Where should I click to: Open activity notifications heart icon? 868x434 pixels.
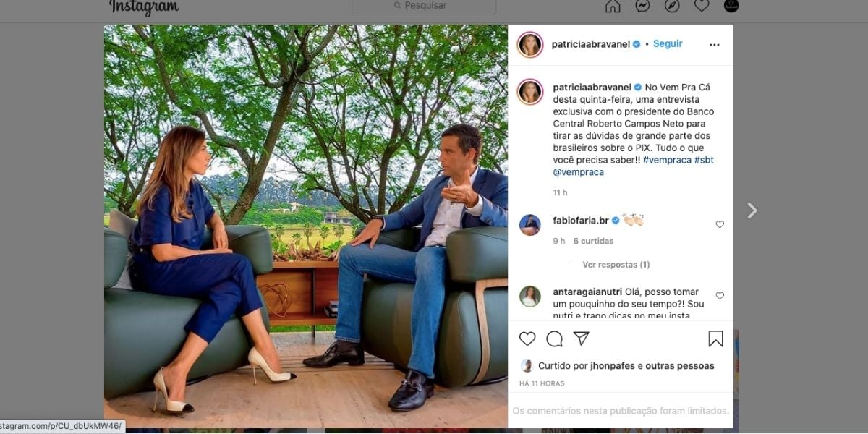tap(701, 7)
